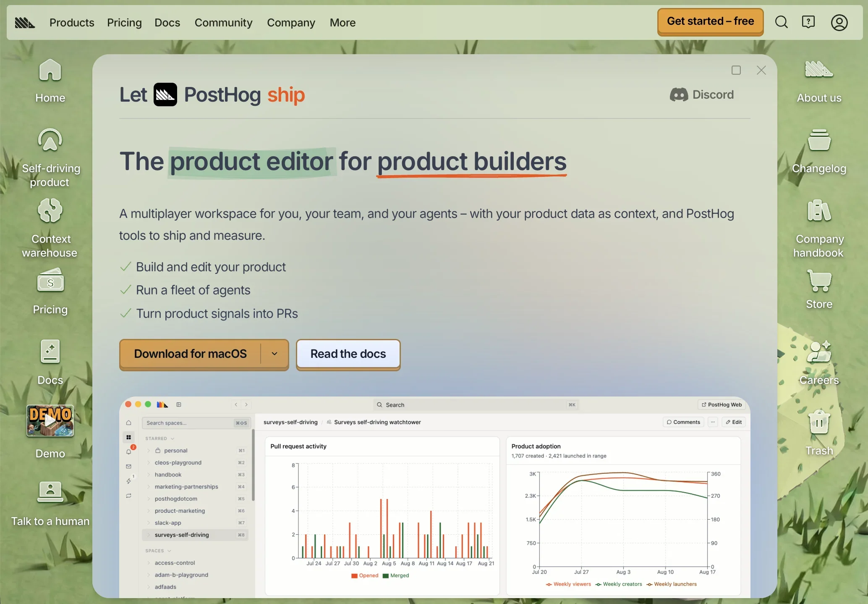Screen dimensions: 868x604
Task: Launch the Demo thumbnail icon
Action: point(50,432)
